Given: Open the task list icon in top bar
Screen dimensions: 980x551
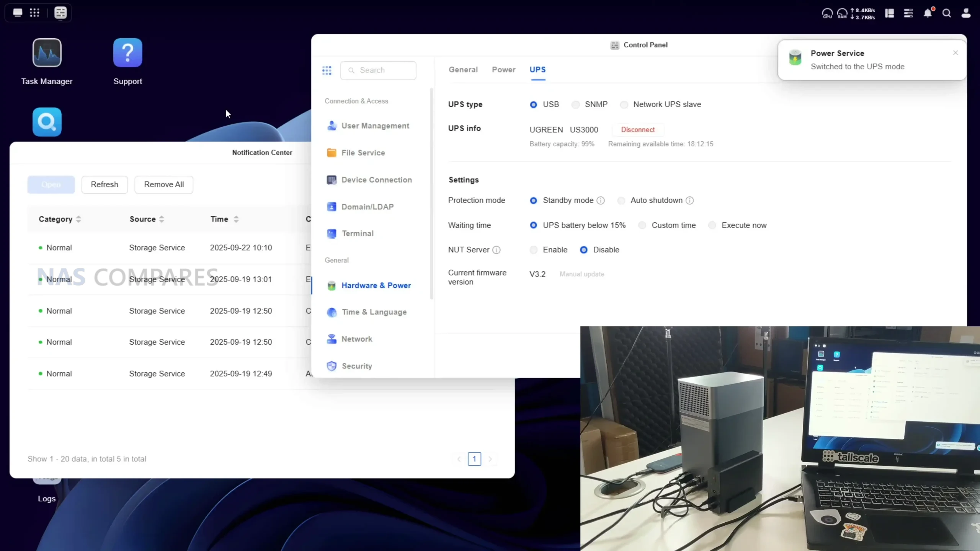Looking at the screenshot, I should (908, 13).
